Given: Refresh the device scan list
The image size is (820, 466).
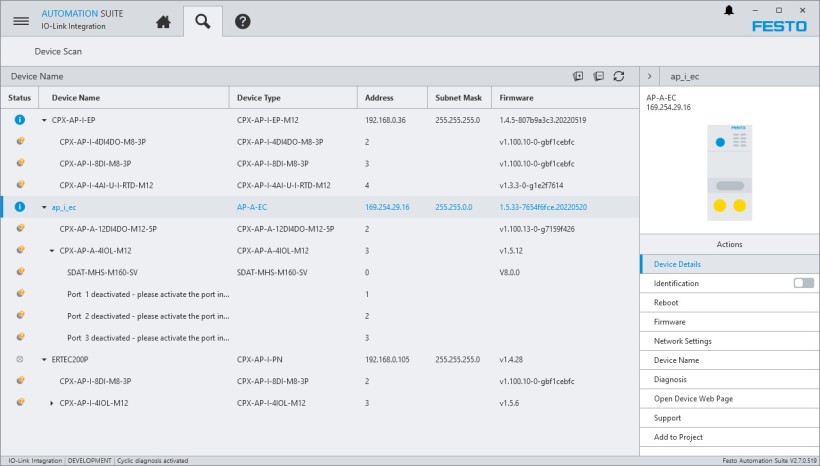Looking at the screenshot, I should tap(619, 76).
